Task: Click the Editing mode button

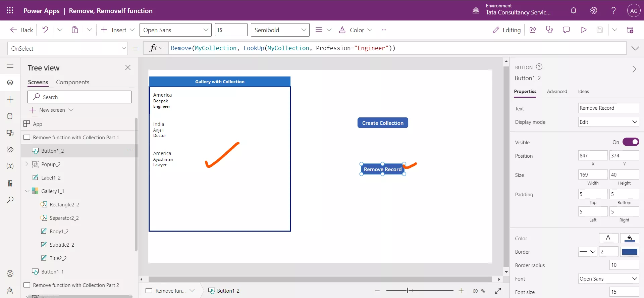Action: (506, 30)
